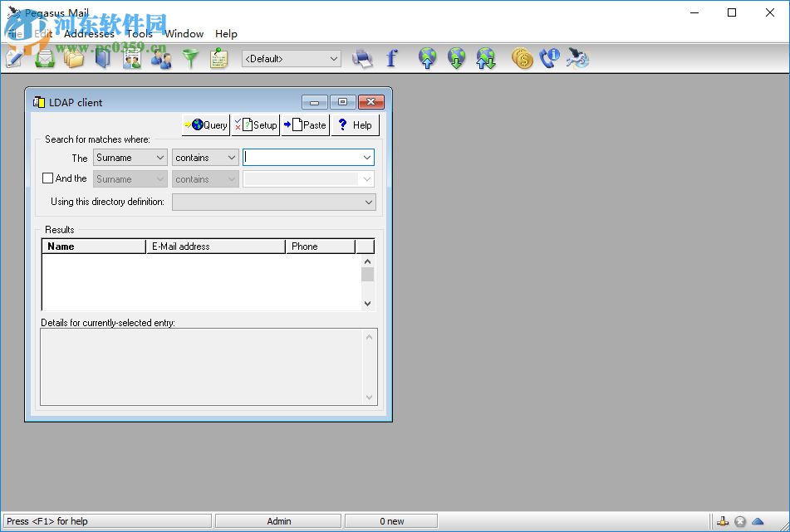Screen dimensions: 790x532
Task: Start a new message with the pencil icon
Action: point(13,58)
